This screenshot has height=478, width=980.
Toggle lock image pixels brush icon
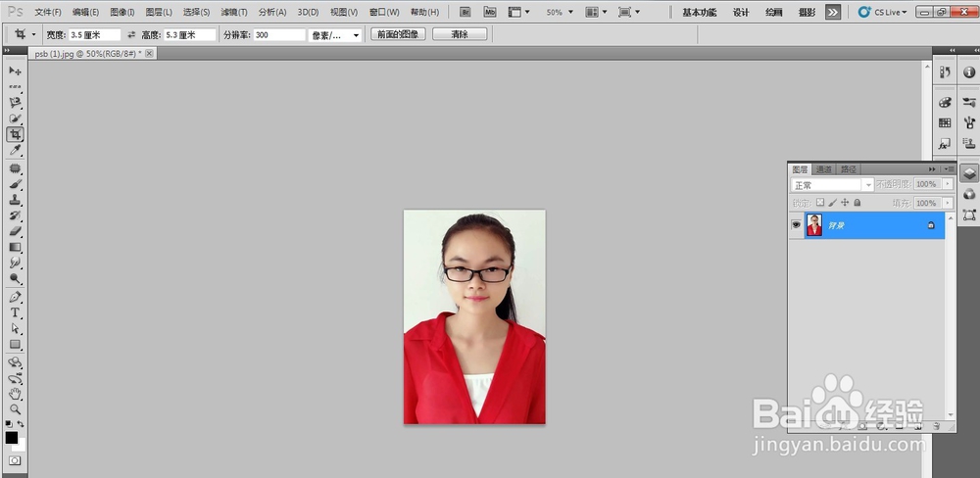[x=832, y=203]
